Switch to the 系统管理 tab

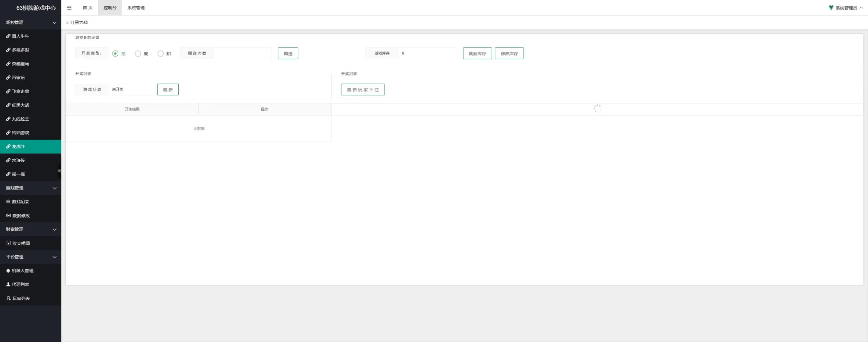pos(136,7)
